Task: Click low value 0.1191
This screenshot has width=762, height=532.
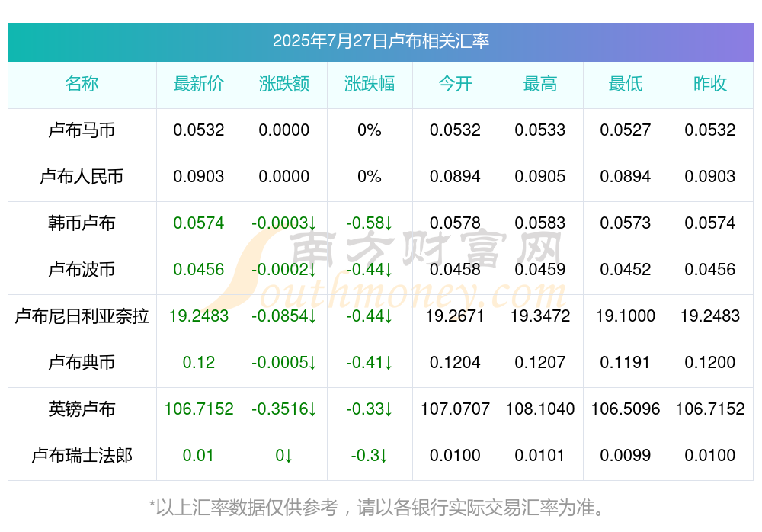Action: click(x=625, y=362)
